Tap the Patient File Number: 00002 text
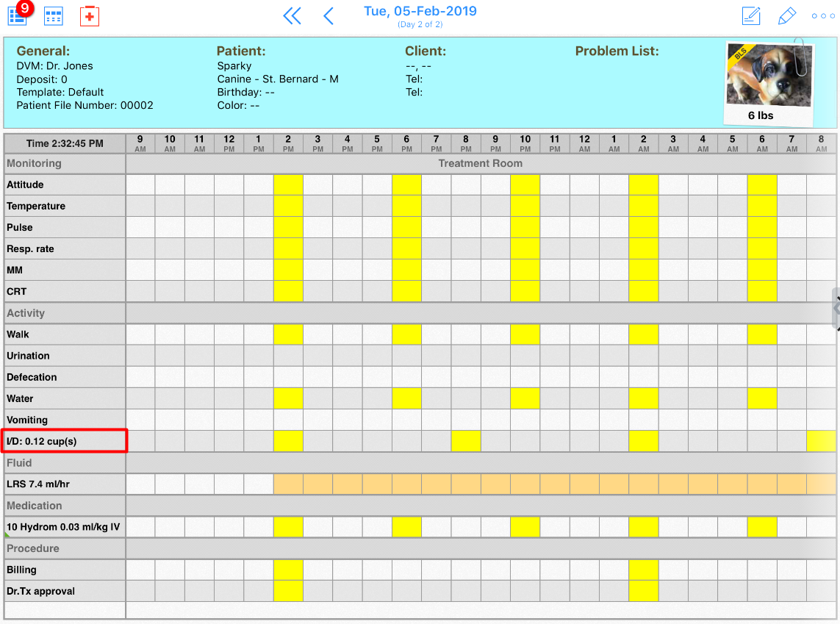This screenshot has height=624, width=840. [85, 106]
